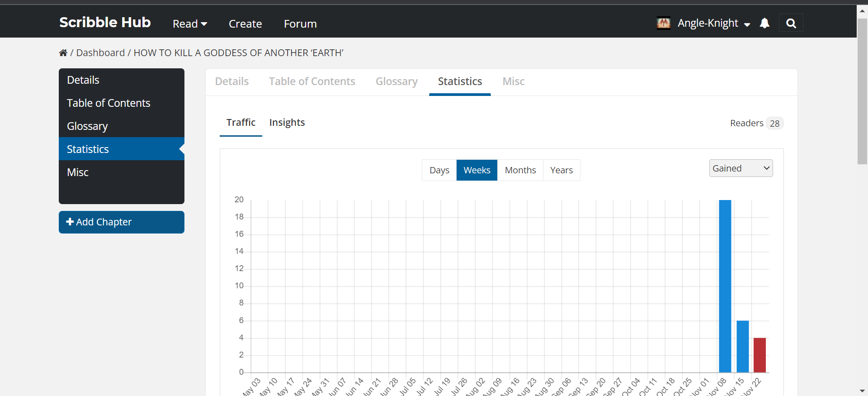This screenshot has width=868, height=396.
Task: Expand the Angle-Knight user menu
Action: pos(713,24)
